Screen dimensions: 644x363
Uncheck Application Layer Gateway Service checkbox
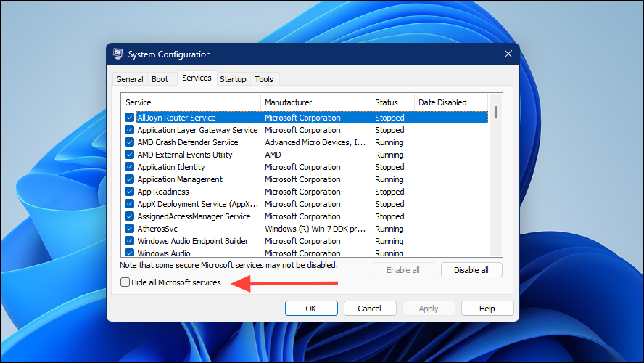pos(129,130)
